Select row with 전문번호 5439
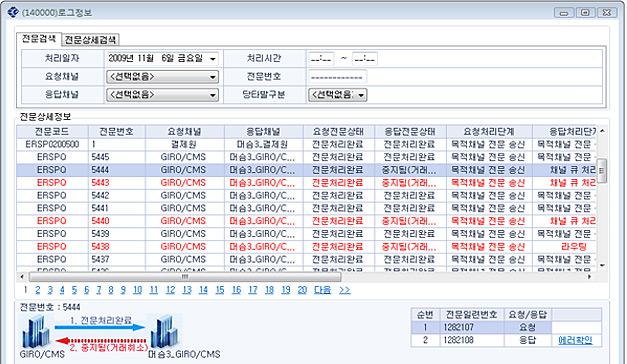Screen dimensions: 627x364 (x=306, y=234)
